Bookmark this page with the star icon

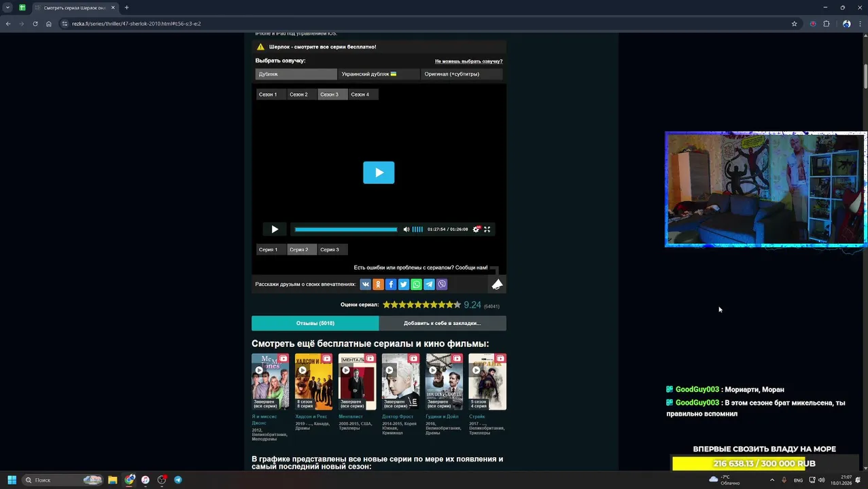click(x=794, y=24)
